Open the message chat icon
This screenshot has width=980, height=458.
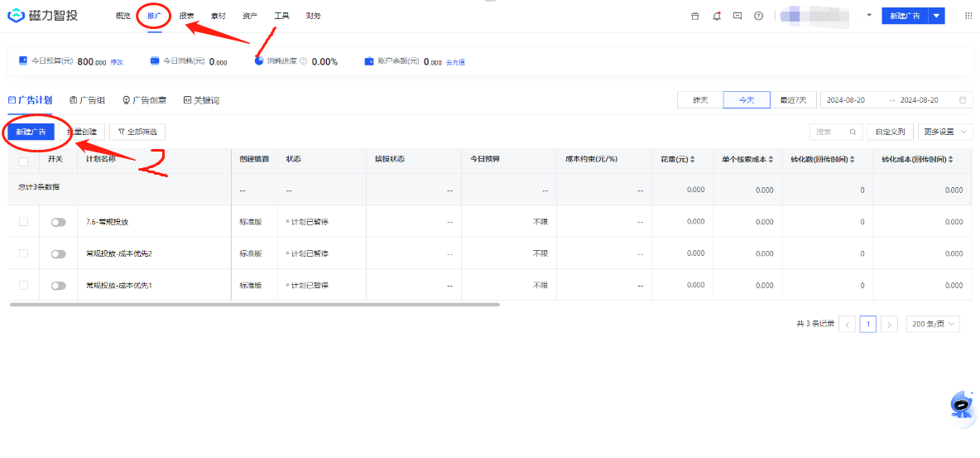pos(737,17)
